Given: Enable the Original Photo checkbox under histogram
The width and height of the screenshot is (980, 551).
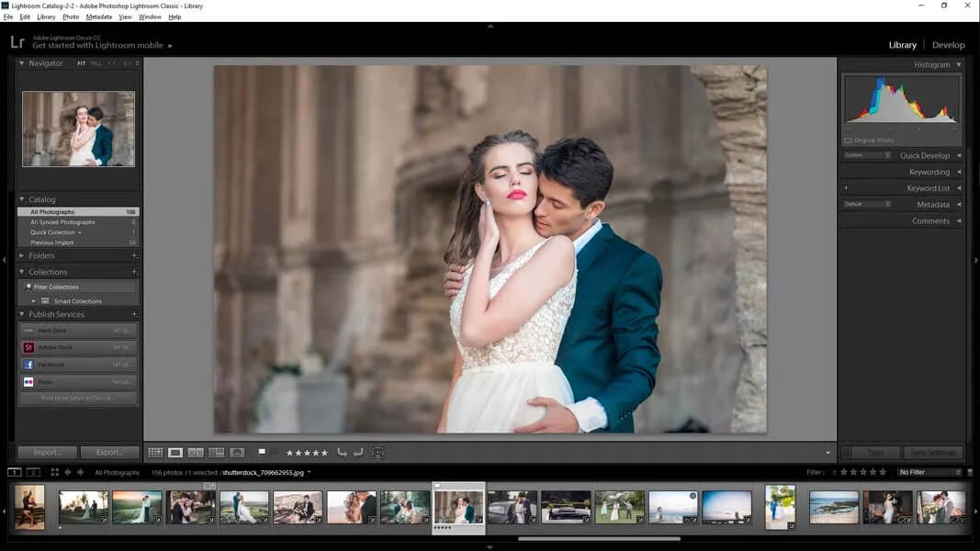Looking at the screenshot, I should pyautogui.click(x=848, y=140).
